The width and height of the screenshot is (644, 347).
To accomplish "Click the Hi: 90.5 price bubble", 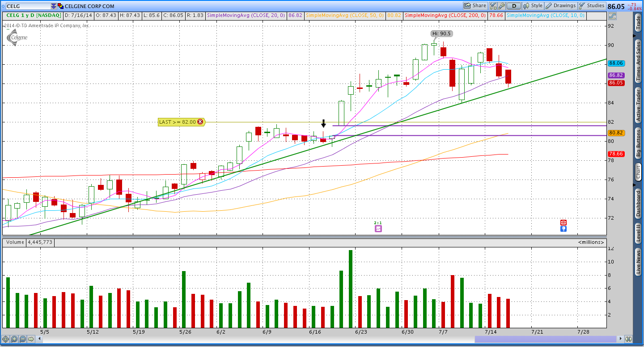I will click(x=442, y=33).
